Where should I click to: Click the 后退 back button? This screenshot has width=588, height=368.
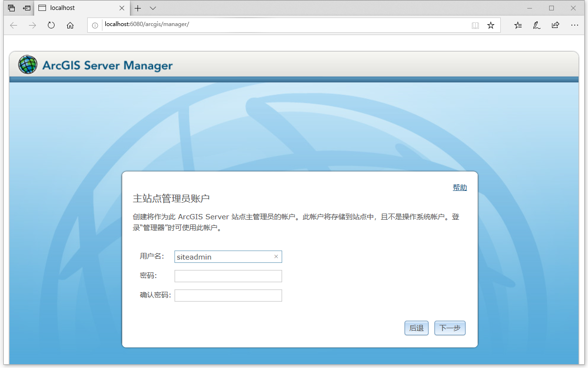click(416, 328)
